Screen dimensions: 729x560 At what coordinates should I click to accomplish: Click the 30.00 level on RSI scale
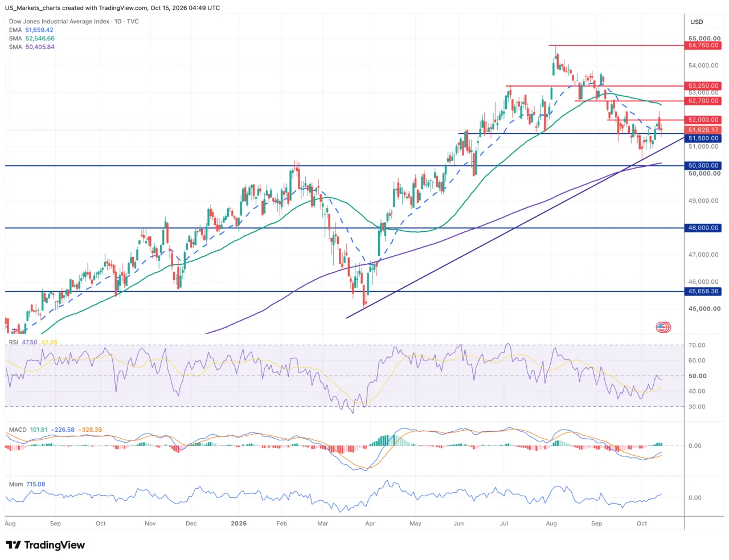tap(697, 407)
